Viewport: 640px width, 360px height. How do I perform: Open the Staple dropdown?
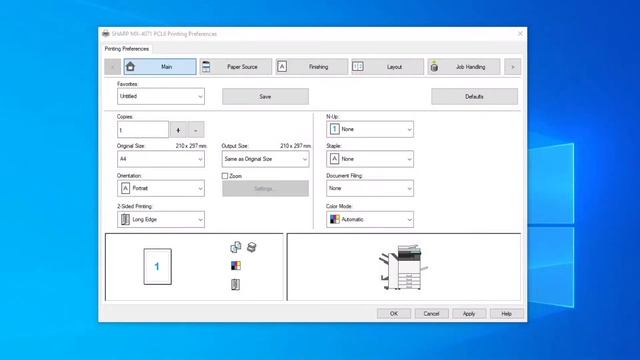pos(370,159)
